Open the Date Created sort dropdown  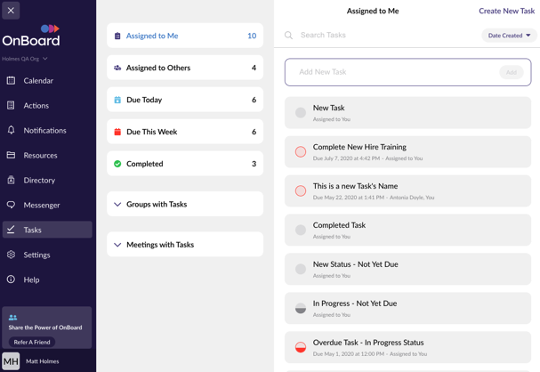pyautogui.click(x=509, y=35)
